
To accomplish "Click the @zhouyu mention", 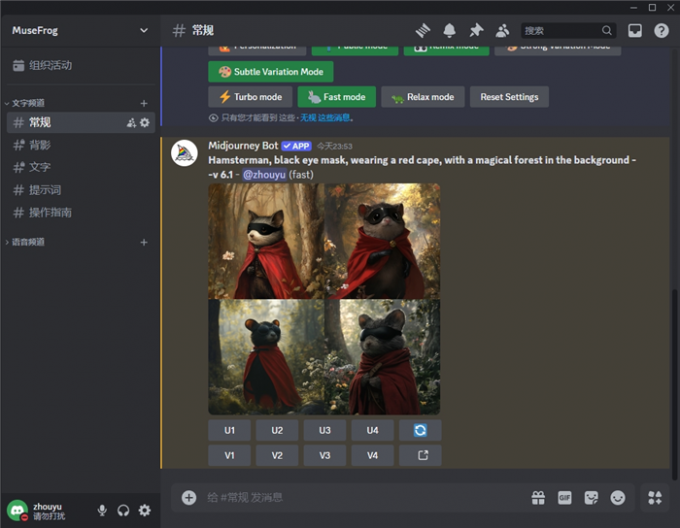I will tap(264, 175).
